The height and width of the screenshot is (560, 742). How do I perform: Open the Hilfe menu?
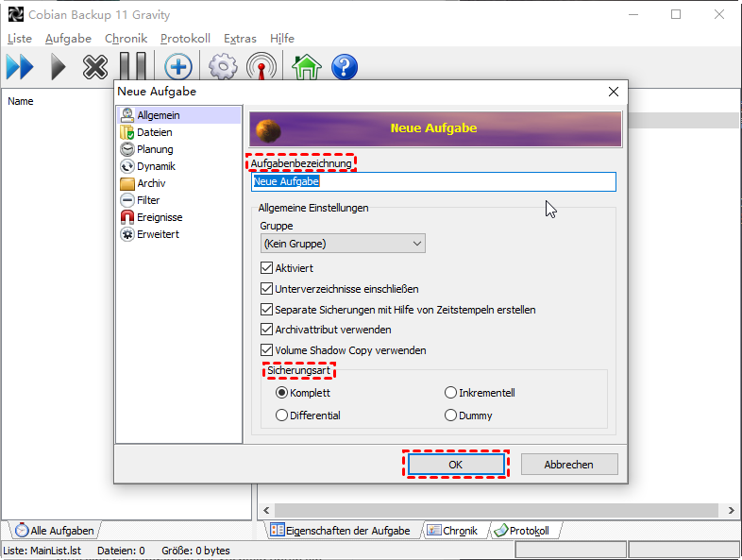[x=282, y=39]
